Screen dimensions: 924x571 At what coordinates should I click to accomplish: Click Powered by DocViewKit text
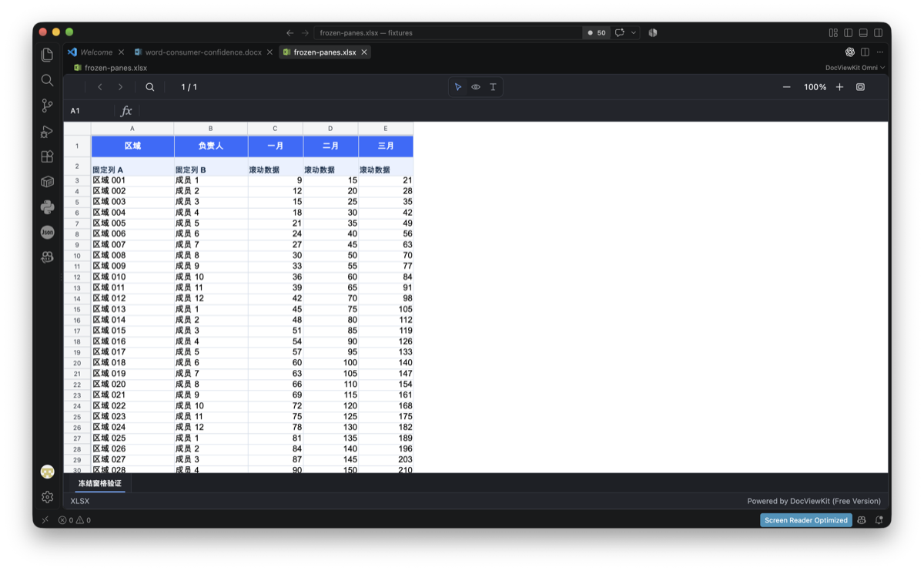point(814,501)
